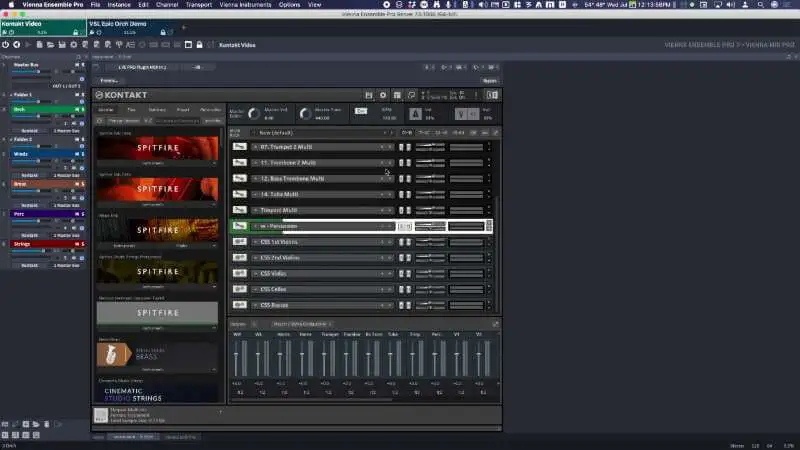800x450 pixels.
Task: Open the Cinematic Studio Strings library banner
Action: click(157, 394)
